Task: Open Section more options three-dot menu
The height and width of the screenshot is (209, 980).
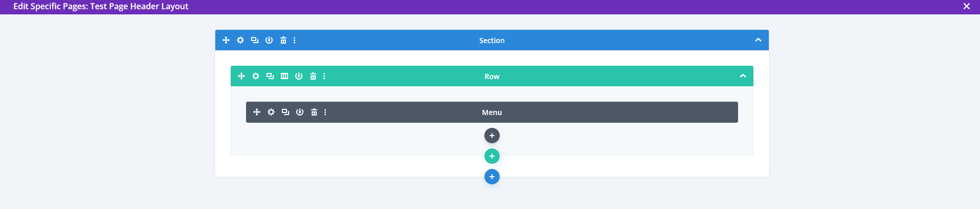Action: click(x=295, y=40)
